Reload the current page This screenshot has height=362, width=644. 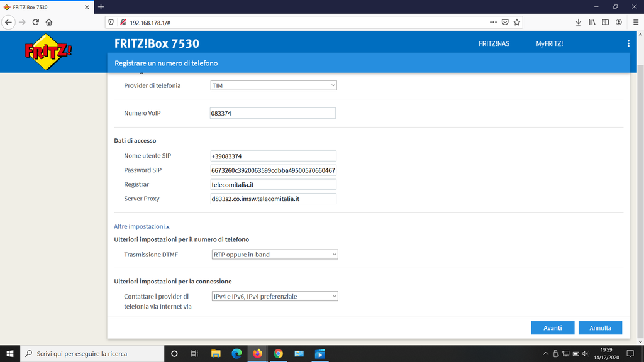pos(36,22)
